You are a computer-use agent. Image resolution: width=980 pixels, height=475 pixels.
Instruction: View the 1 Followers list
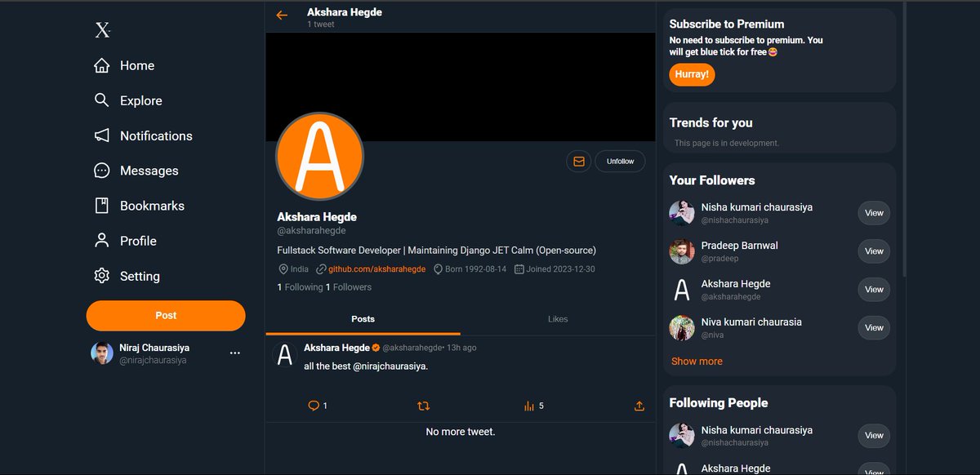point(348,287)
